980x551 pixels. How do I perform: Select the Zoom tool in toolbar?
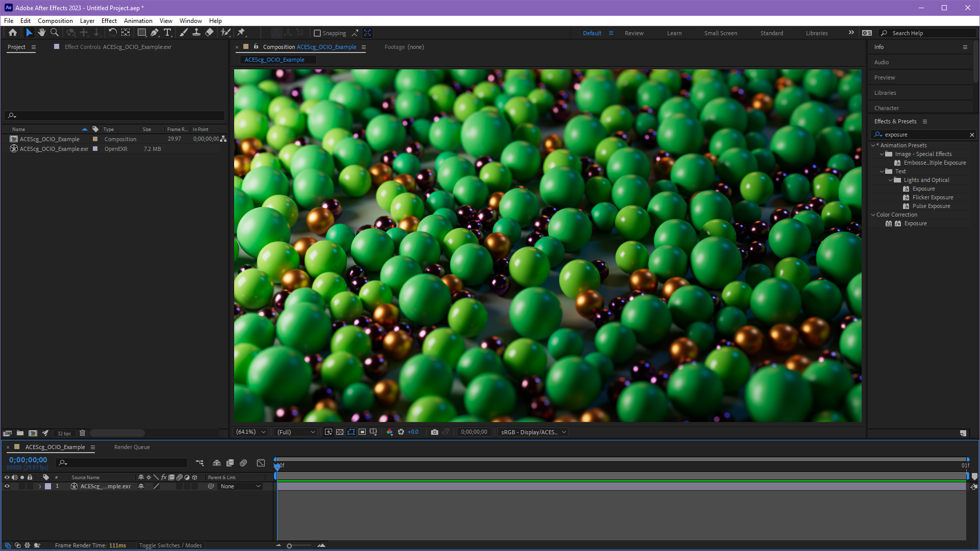coord(55,33)
